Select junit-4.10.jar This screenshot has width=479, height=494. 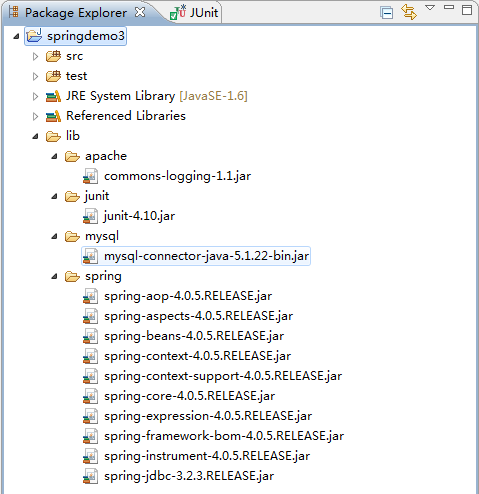point(139,216)
